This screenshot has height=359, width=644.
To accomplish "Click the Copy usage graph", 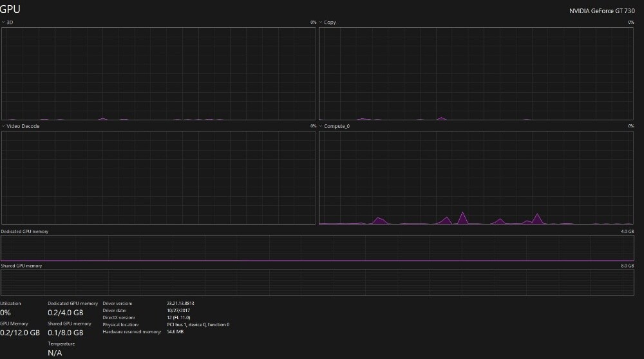I will pyautogui.click(x=476, y=74).
